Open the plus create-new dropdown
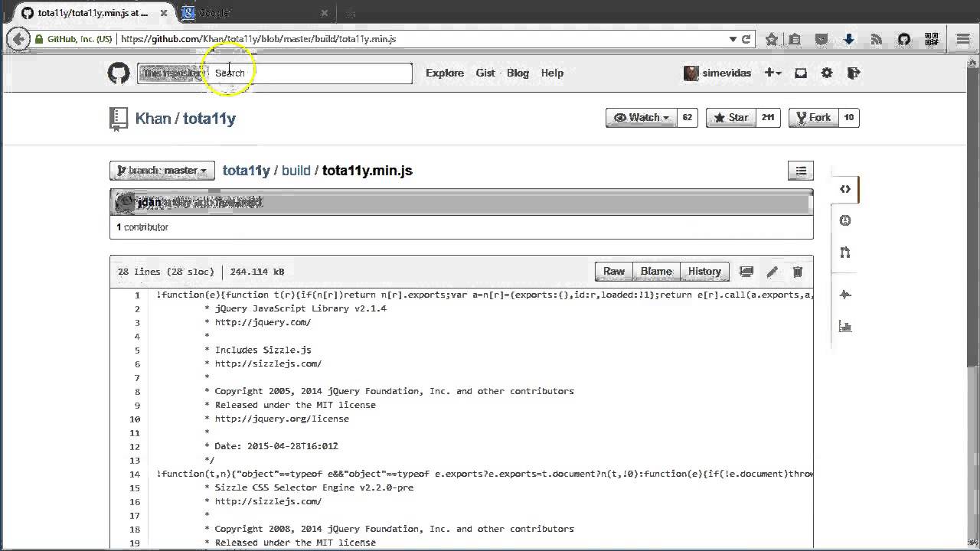 [x=773, y=73]
